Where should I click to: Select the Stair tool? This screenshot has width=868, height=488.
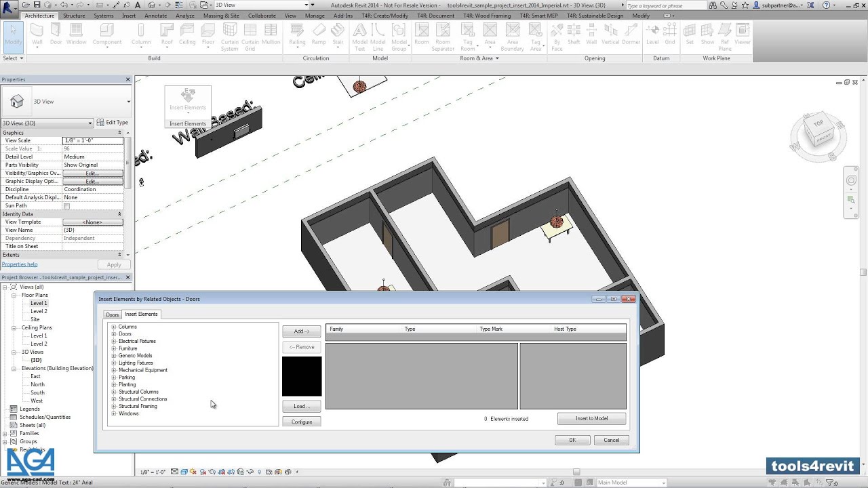[338, 34]
